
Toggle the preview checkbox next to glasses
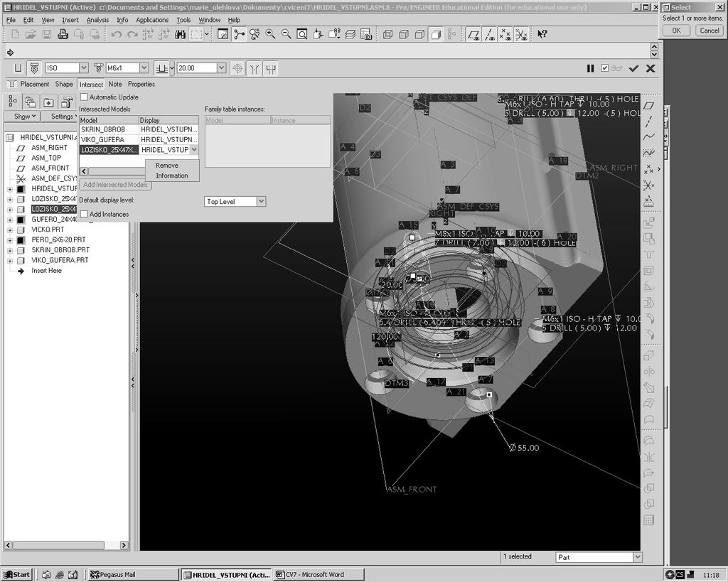604,68
